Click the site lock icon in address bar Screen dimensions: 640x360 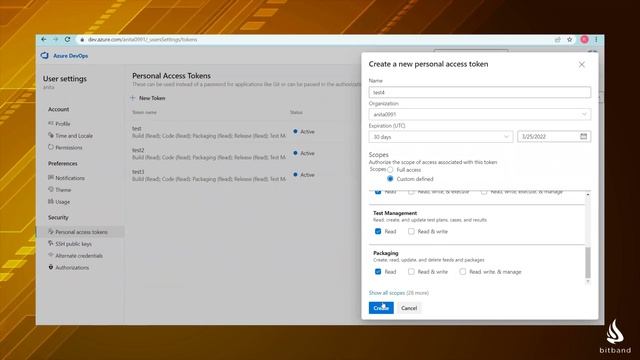coord(82,40)
